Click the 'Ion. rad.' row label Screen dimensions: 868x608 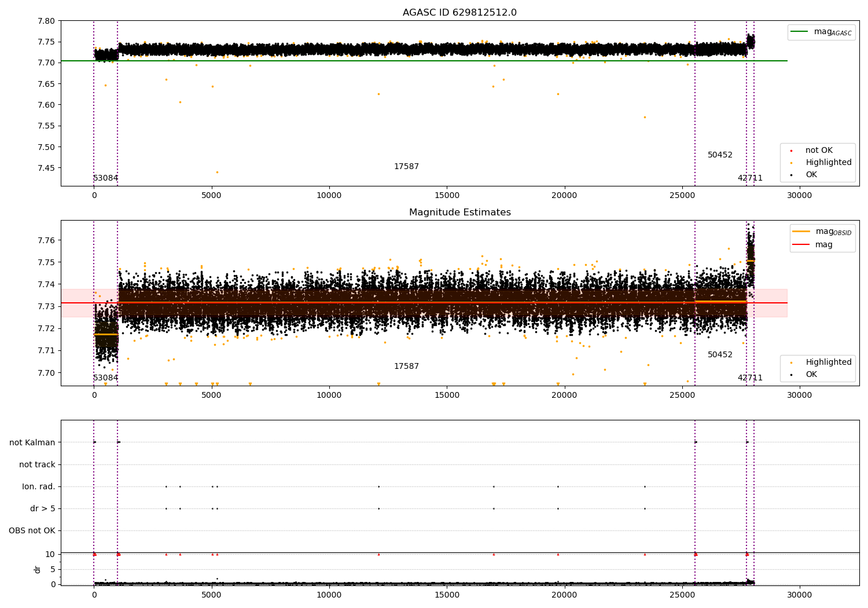(x=39, y=486)
